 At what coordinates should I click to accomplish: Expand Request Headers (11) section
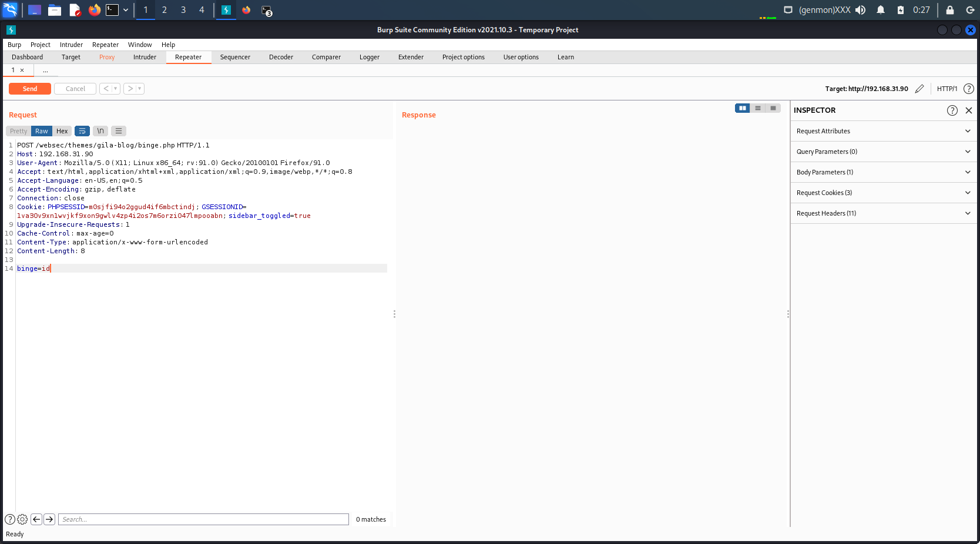(884, 213)
